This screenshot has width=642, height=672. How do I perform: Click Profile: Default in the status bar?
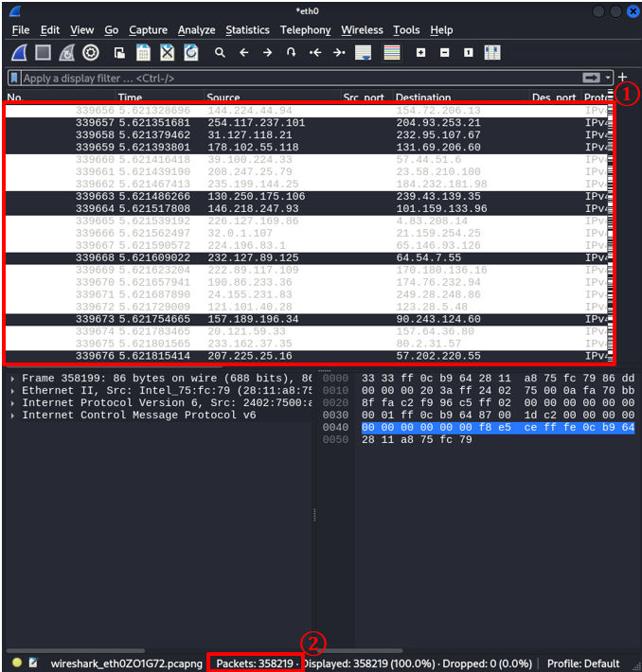tap(582, 663)
